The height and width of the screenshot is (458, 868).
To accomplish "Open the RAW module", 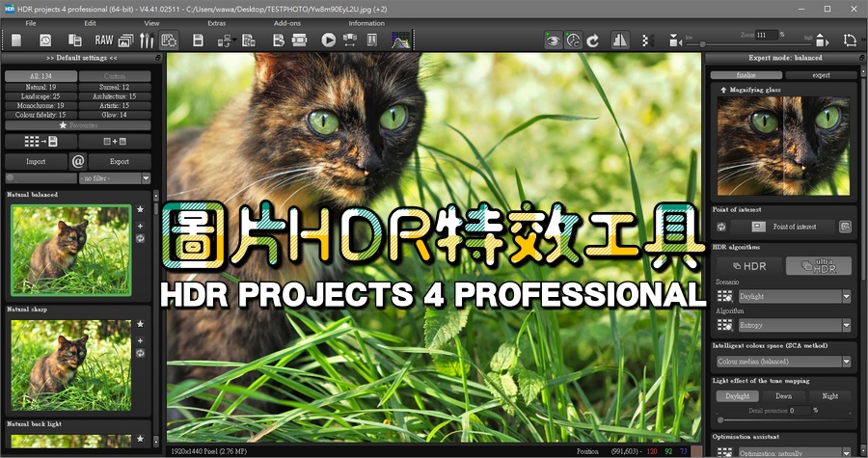I will [x=103, y=40].
